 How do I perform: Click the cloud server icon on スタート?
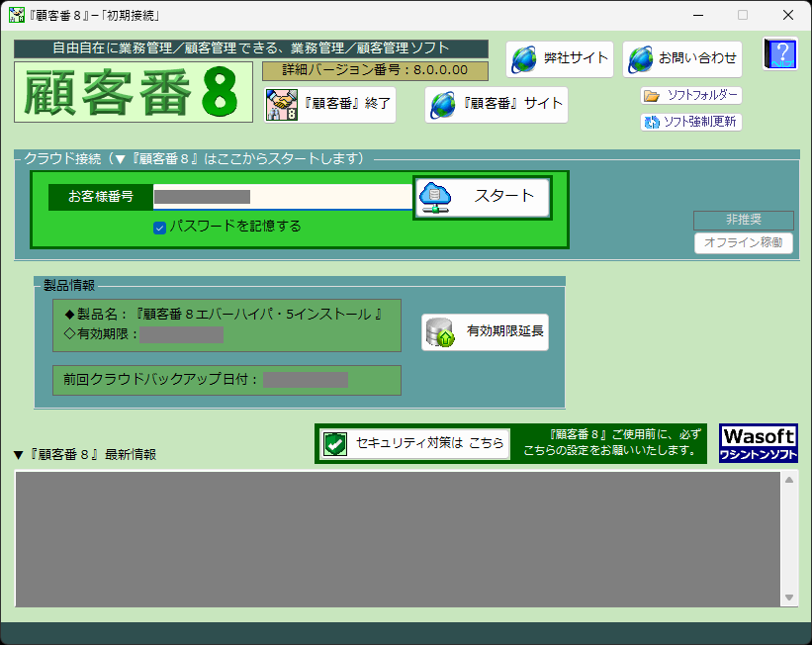pyautogui.click(x=435, y=198)
